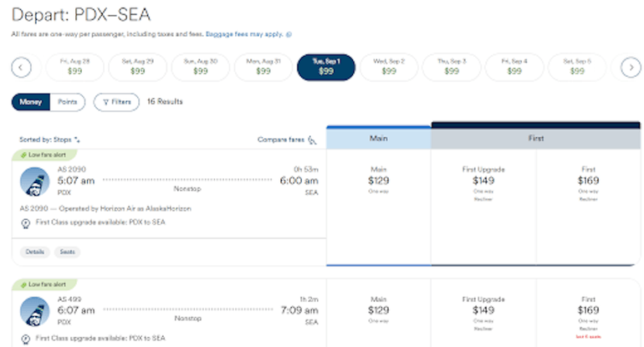Expand Details for flight AS 2090

(34, 252)
